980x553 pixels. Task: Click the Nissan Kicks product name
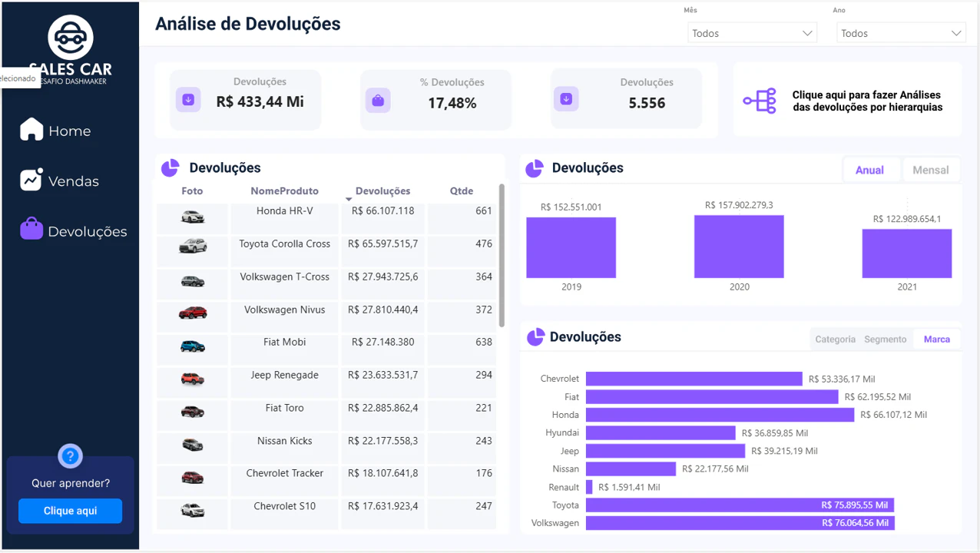coord(284,441)
